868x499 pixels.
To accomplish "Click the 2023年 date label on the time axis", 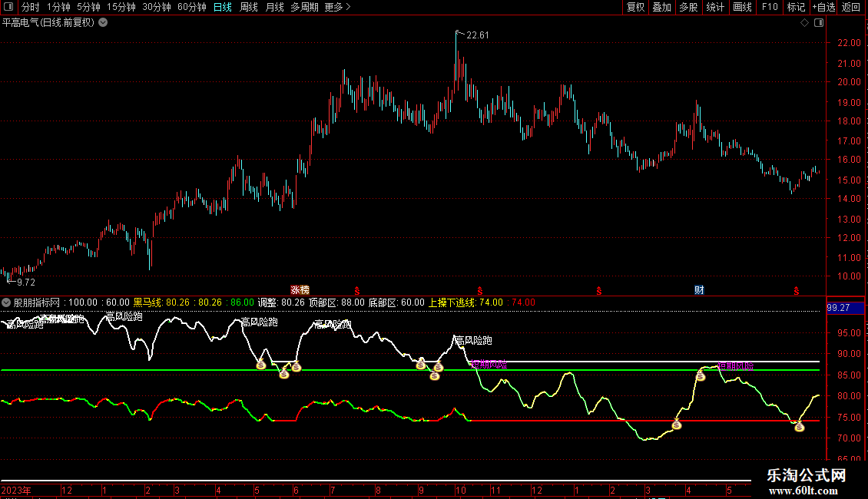I will (x=16, y=490).
